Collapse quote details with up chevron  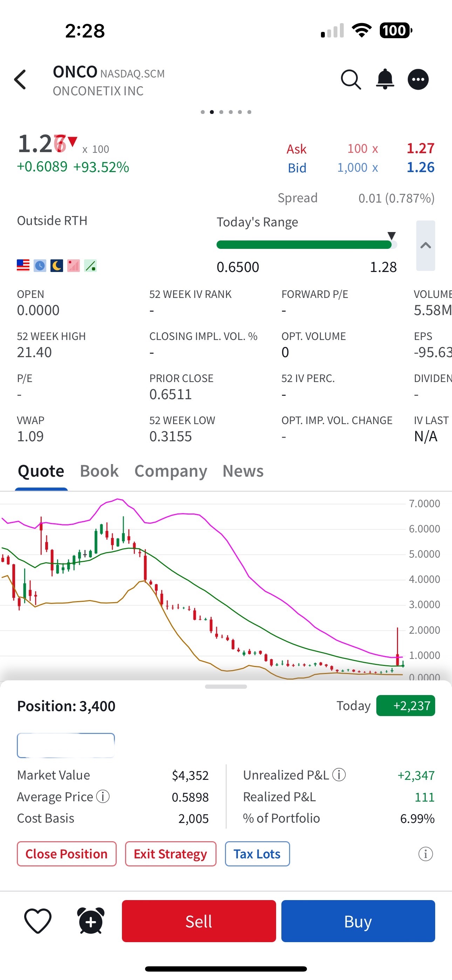[x=425, y=245]
